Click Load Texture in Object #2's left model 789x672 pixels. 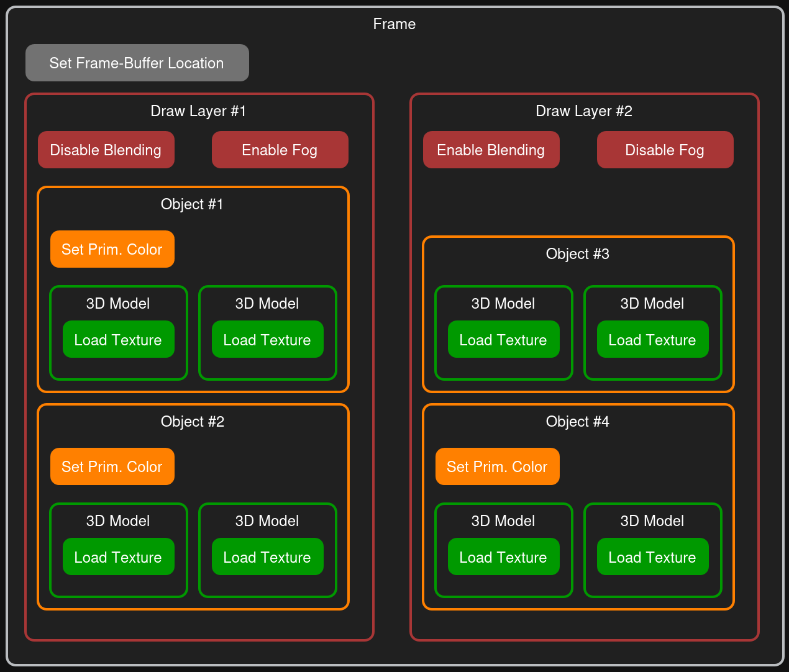click(x=118, y=557)
